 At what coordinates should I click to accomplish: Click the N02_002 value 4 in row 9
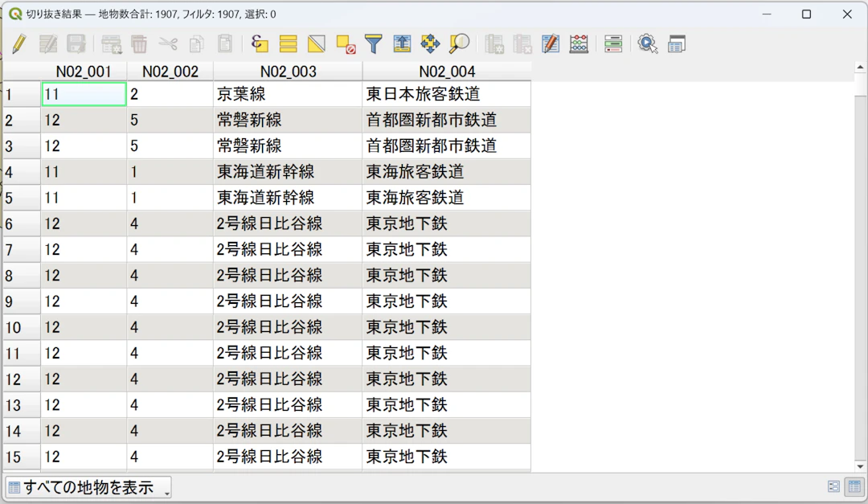[x=170, y=301]
